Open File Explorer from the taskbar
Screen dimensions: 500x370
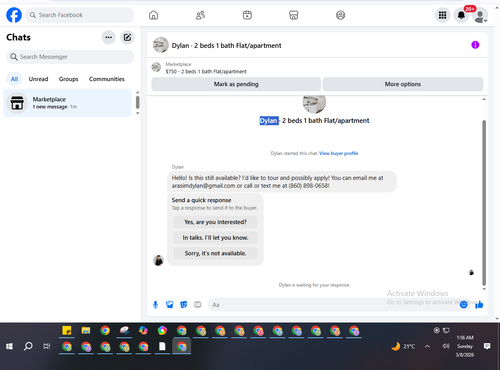point(86,330)
